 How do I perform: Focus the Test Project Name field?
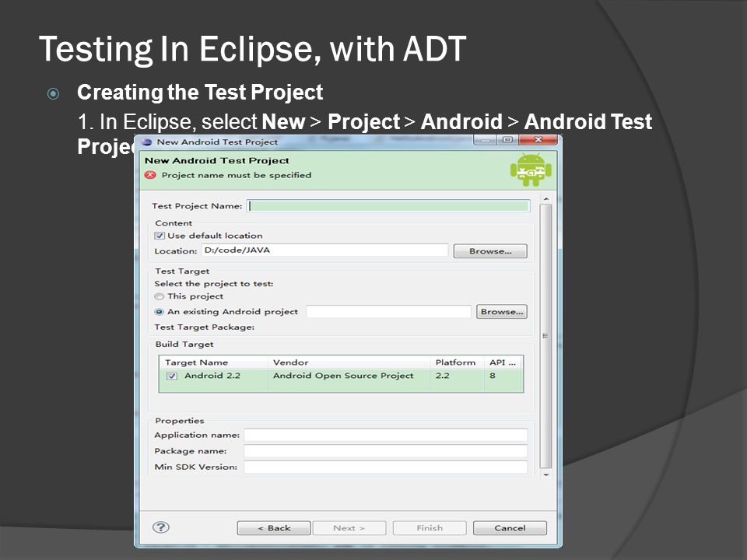point(388,205)
